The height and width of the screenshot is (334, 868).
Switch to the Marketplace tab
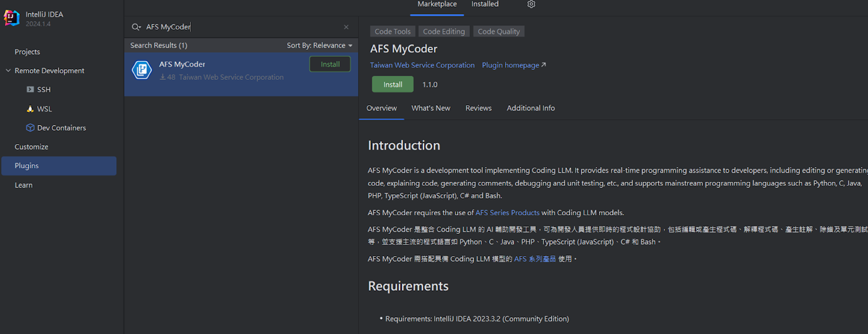click(x=437, y=4)
